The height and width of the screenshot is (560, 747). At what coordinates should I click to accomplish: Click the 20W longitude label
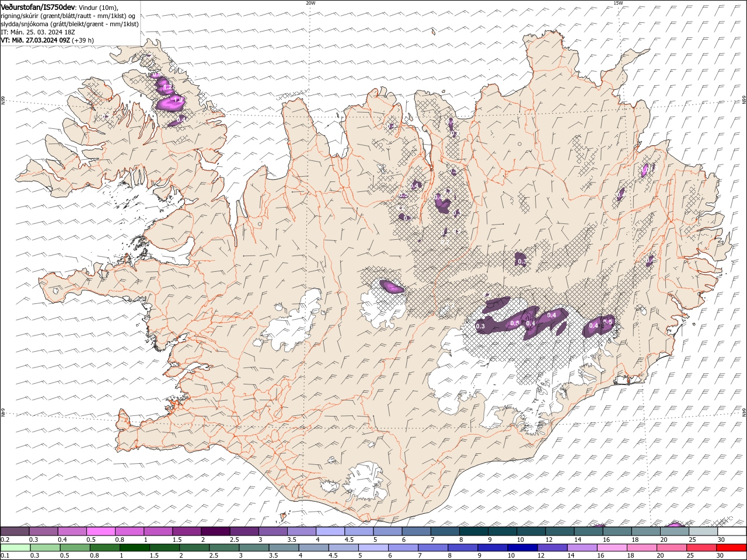310,3
